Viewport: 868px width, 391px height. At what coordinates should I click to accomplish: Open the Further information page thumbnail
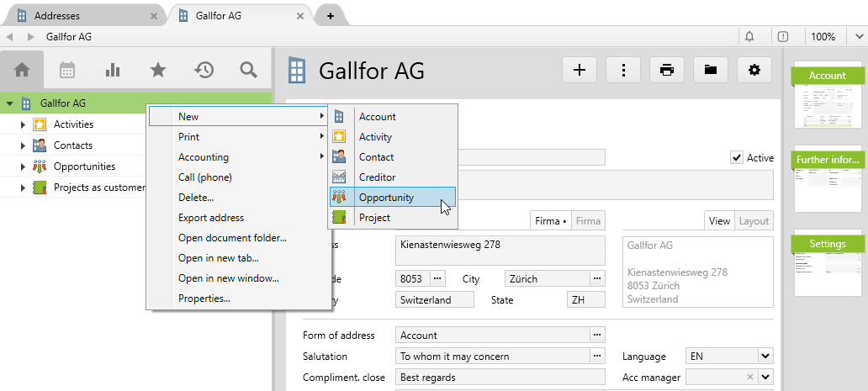coord(828,180)
